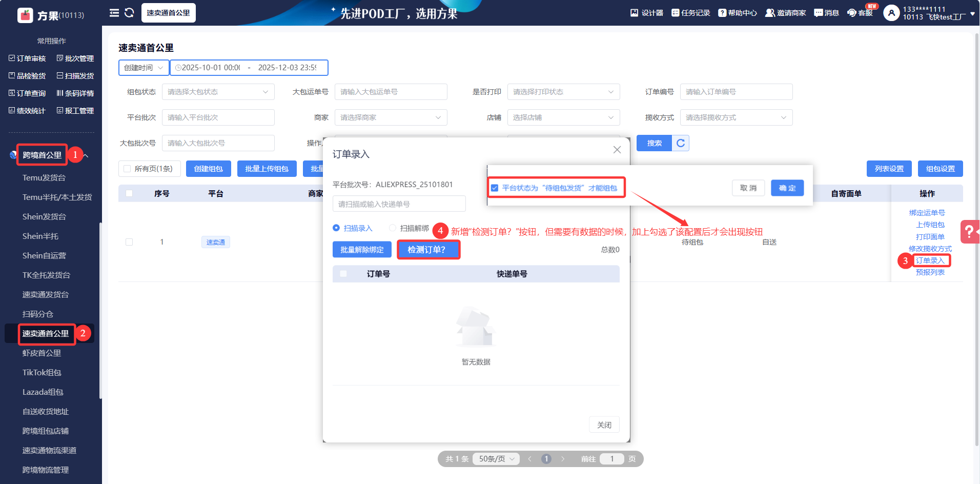Click the 前往 page number input
Image resolution: width=980 pixels, height=484 pixels.
click(611, 459)
